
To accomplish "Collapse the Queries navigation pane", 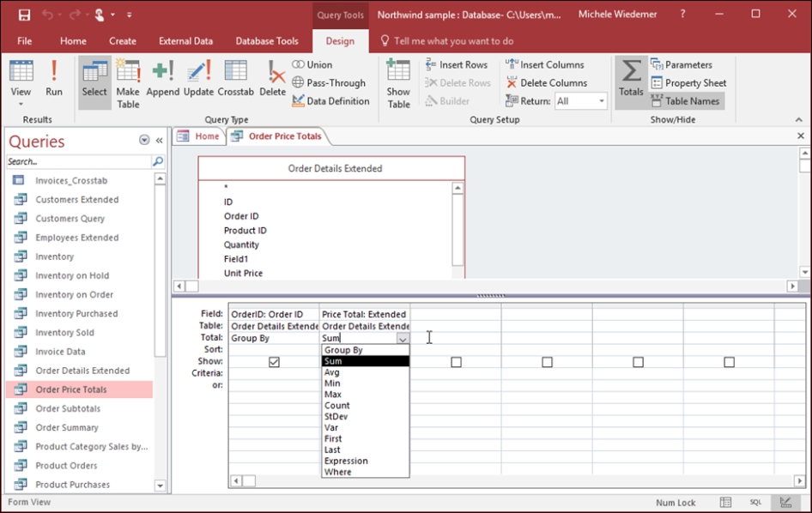I will tap(160, 141).
